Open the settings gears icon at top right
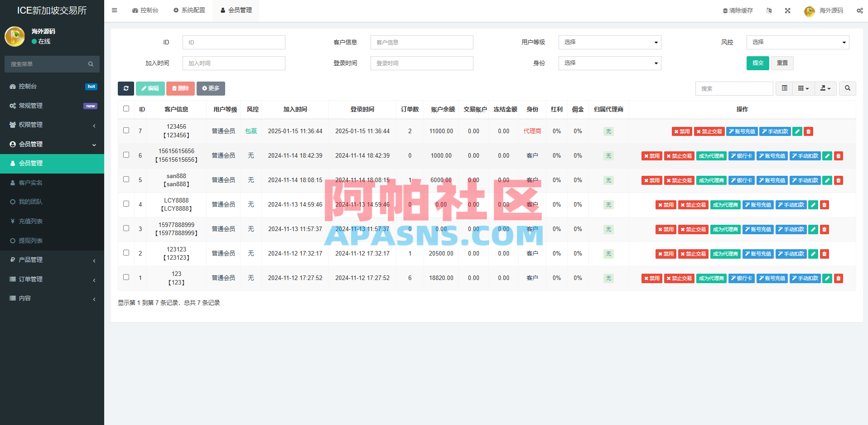868x425 pixels. [859, 10]
